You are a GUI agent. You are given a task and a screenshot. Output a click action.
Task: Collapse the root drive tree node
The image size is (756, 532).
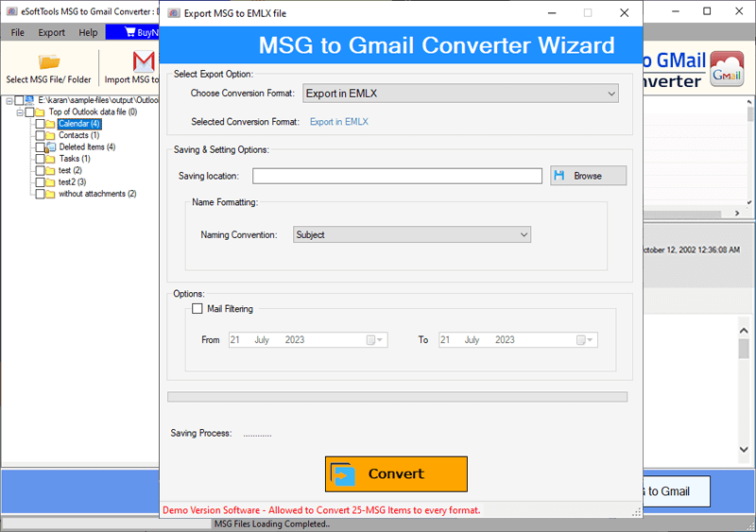coord(9,101)
